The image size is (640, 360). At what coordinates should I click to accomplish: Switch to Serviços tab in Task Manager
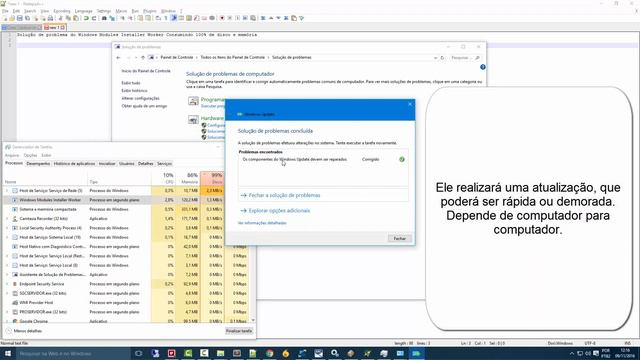coord(164,164)
